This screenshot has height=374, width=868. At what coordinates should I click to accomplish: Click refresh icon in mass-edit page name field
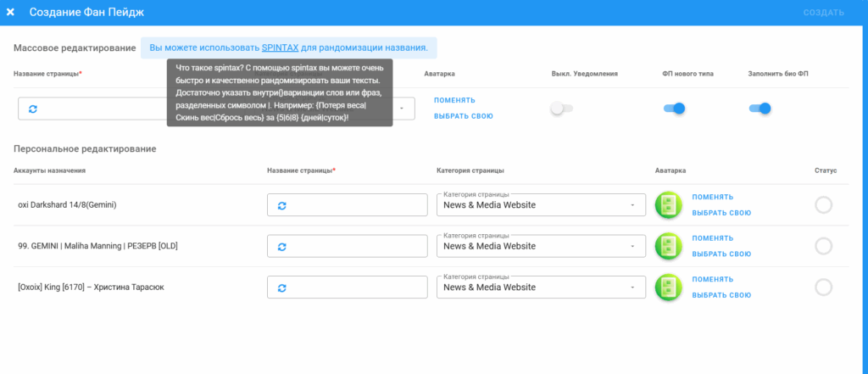point(33,109)
